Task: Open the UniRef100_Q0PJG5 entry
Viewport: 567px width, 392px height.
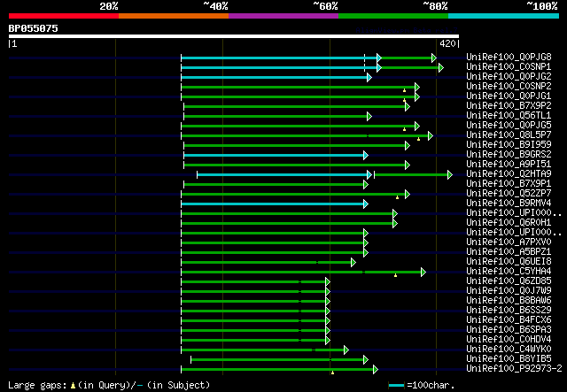Action: (509, 125)
